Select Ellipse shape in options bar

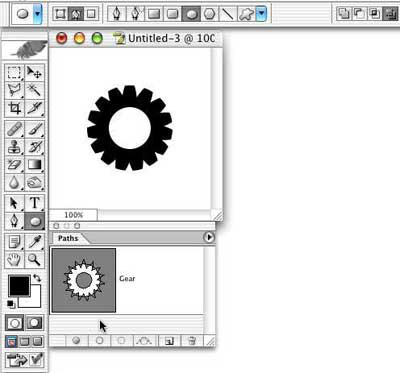pos(191,14)
